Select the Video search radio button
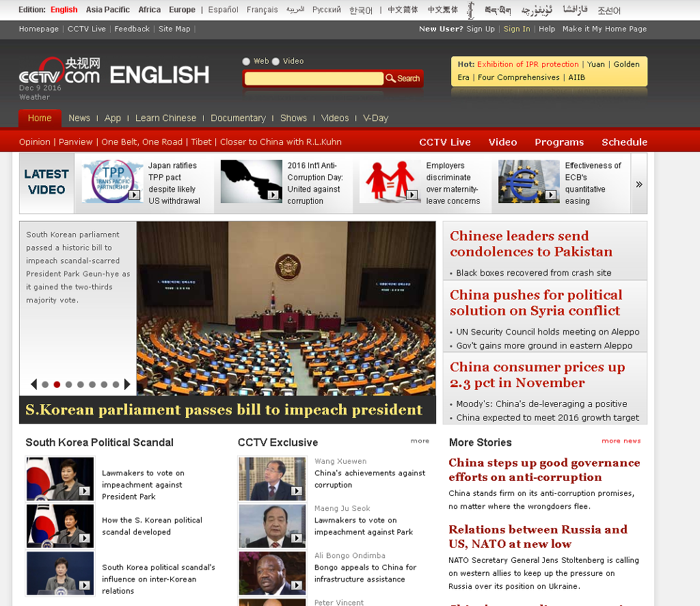The image size is (700, 606). (276, 62)
